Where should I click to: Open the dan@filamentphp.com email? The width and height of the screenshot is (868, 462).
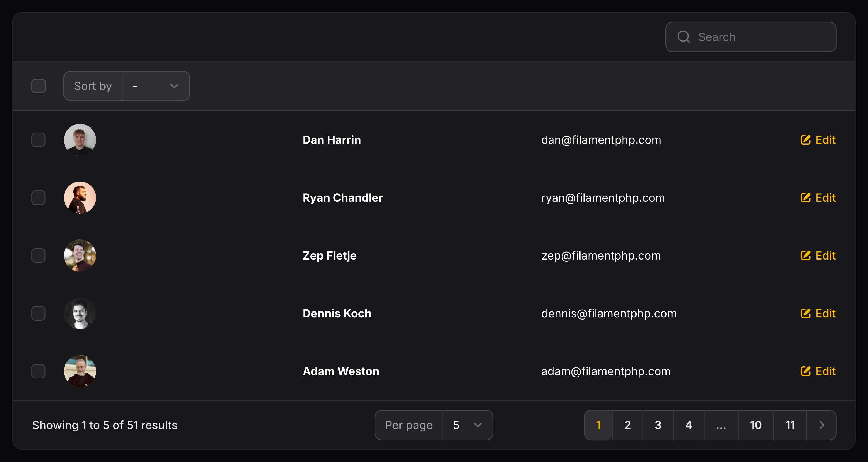pos(601,140)
